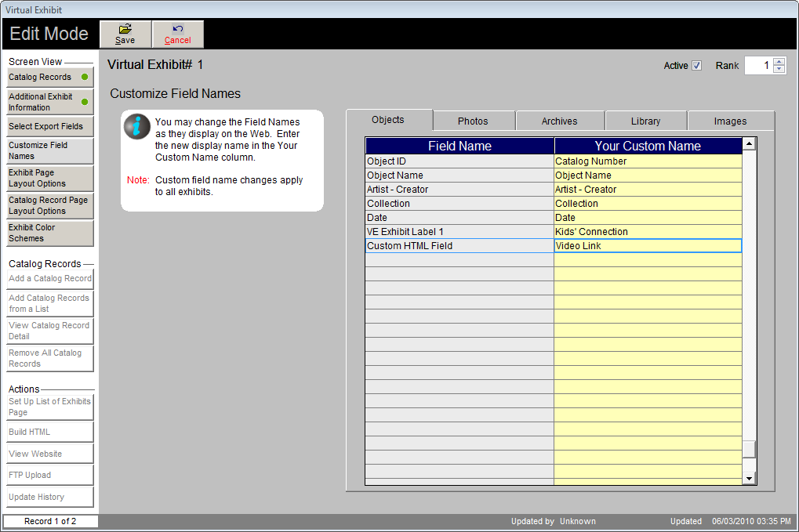Open Select Export Fields view

50,126
